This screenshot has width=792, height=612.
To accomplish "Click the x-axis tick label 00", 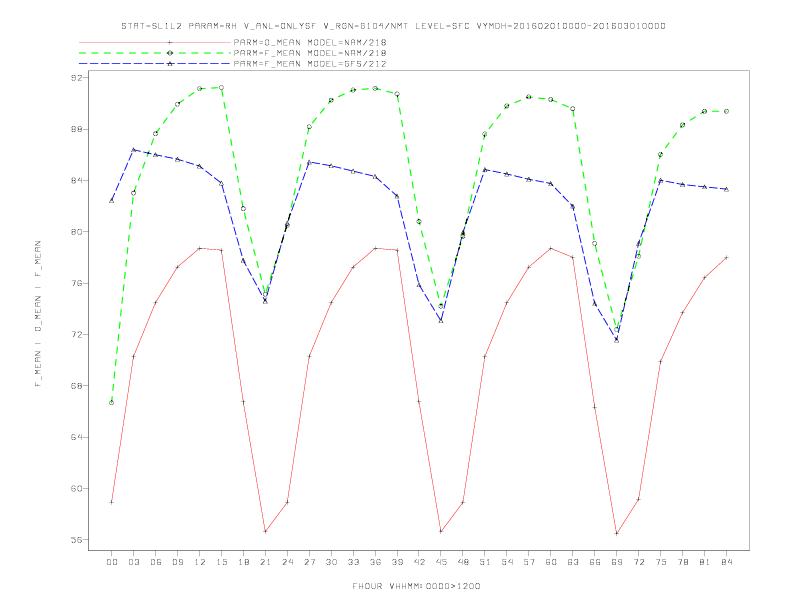I will pos(112,562).
